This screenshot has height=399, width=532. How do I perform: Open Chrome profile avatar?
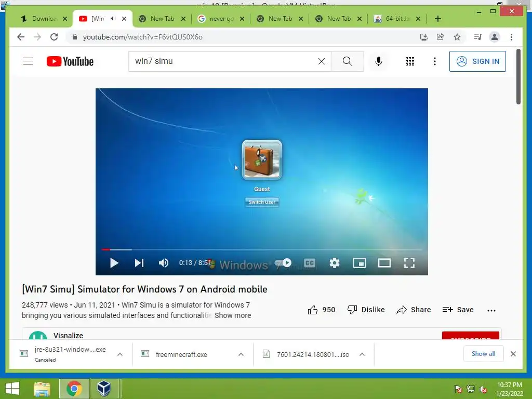point(495,37)
